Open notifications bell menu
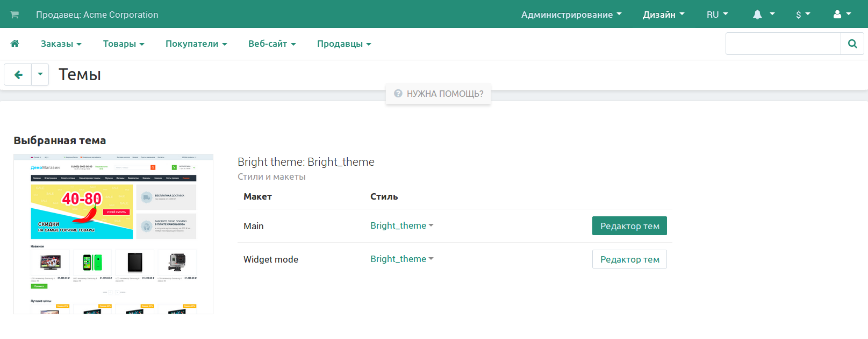The image size is (868, 339). tap(763, 15)
